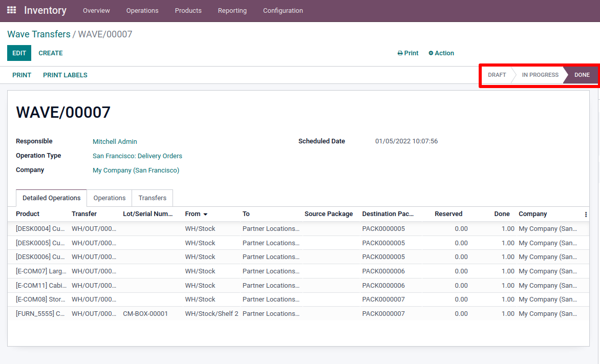Click PACK0000007 in the E-COM08 row

coord(383,299)
